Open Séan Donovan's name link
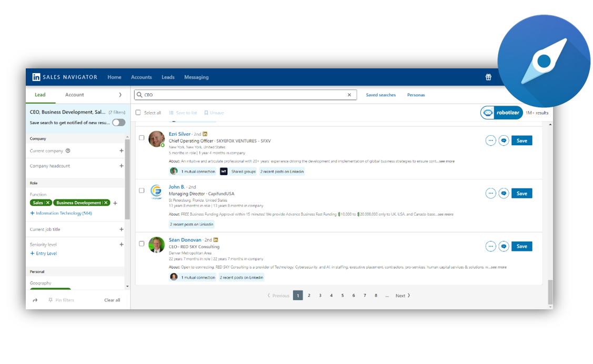593x364 pixels. click(x=185, y=240)
